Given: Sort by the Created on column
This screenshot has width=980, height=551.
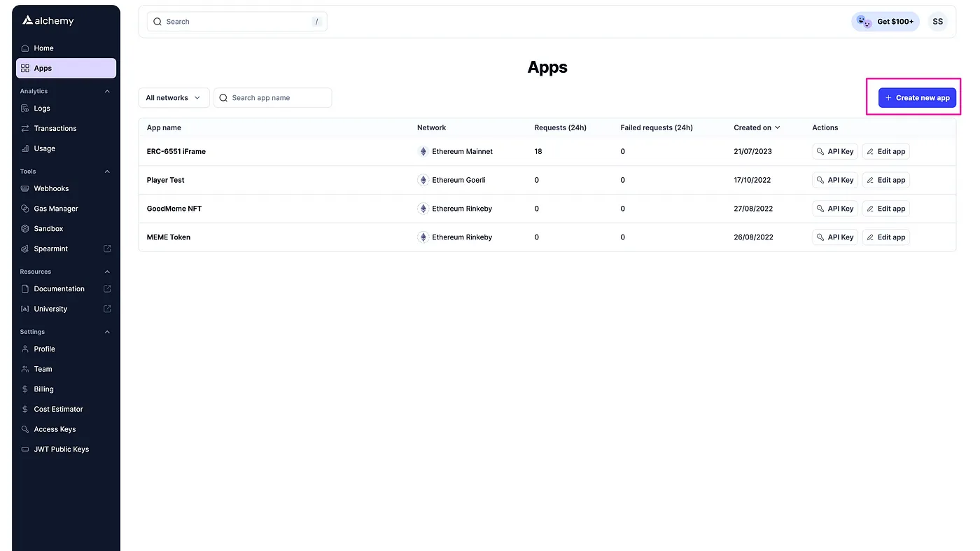Looking at the screenshot, I should coord(757,127).
